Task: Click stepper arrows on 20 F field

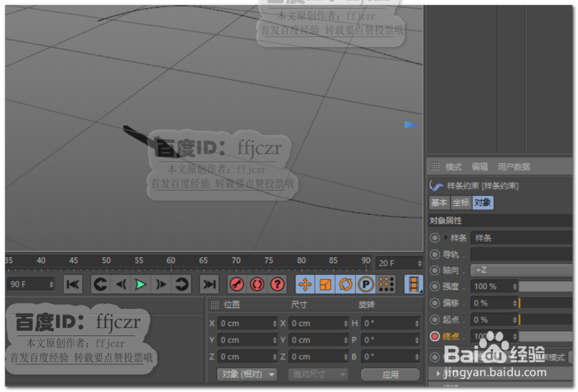Action: 420,263
